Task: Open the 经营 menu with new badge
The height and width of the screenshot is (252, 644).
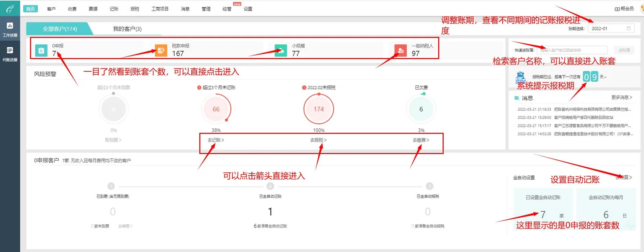Action: tap(227, 9)
